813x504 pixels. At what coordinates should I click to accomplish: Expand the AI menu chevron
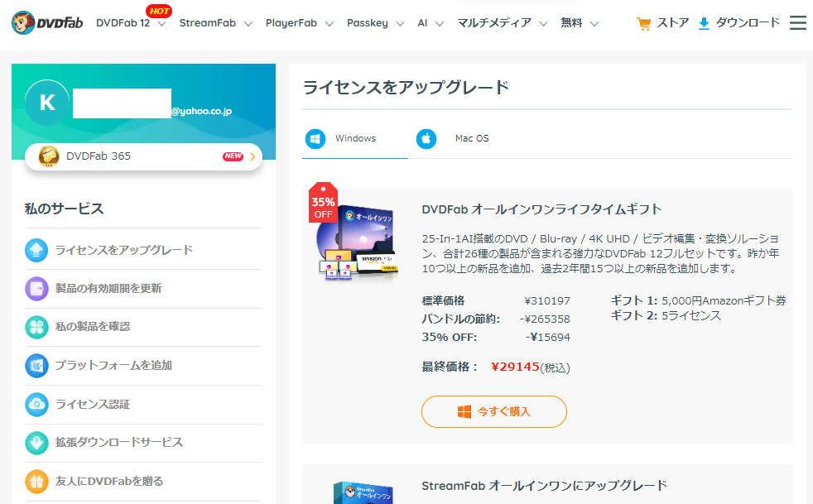pyautogui.click(x=439, y=24)
